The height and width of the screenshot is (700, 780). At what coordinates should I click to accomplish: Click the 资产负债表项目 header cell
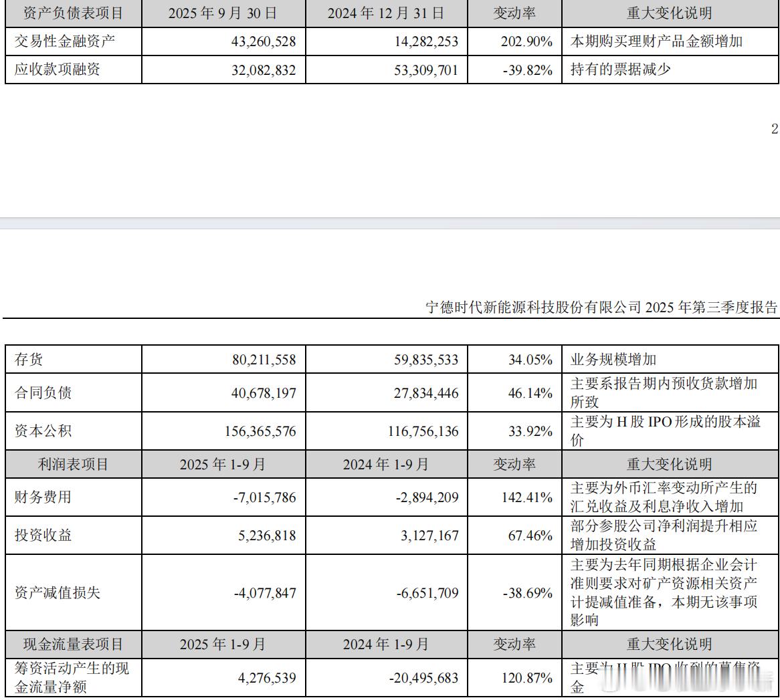point(73,13)
